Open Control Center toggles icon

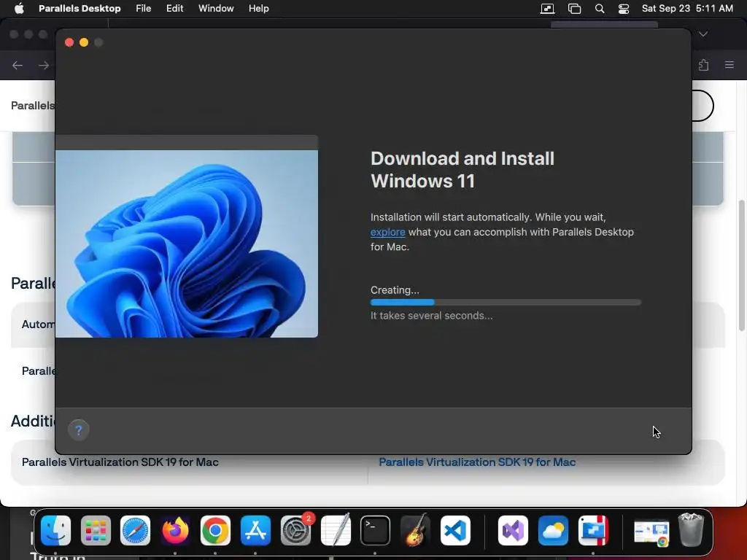pyautogui.click(x=624, y=9)
